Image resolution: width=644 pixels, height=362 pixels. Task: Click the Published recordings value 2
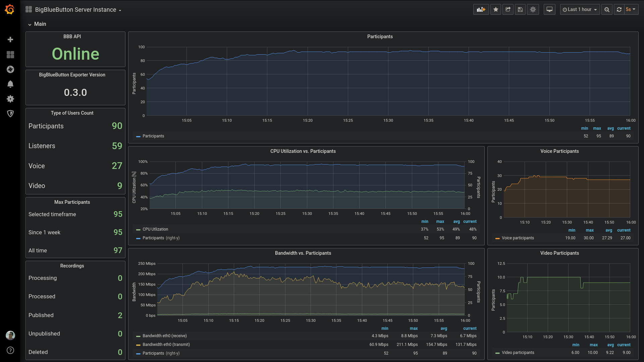[x=120, y=315]
